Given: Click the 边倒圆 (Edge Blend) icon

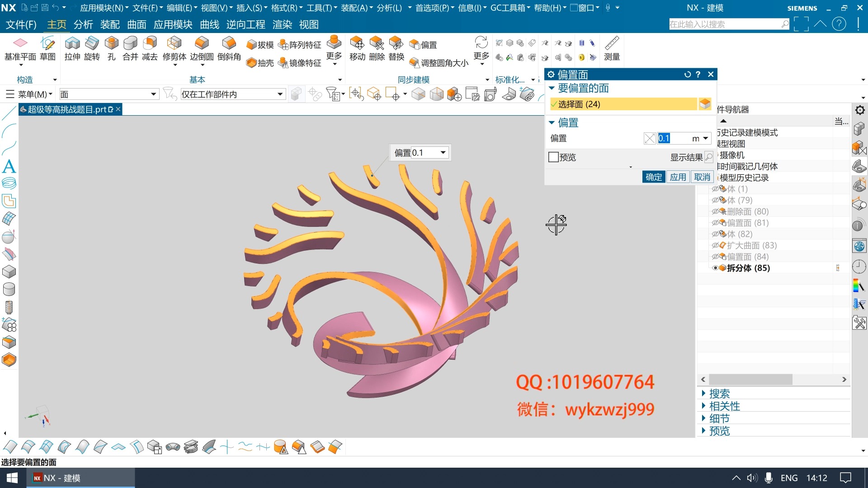Looking at the screenshot, I should point(202,44).
